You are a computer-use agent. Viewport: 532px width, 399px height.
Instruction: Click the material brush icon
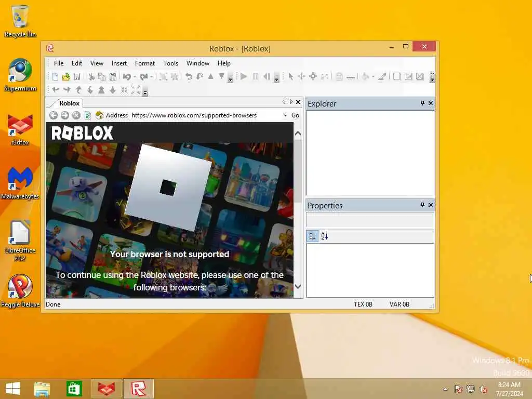(x=382, y=76)
